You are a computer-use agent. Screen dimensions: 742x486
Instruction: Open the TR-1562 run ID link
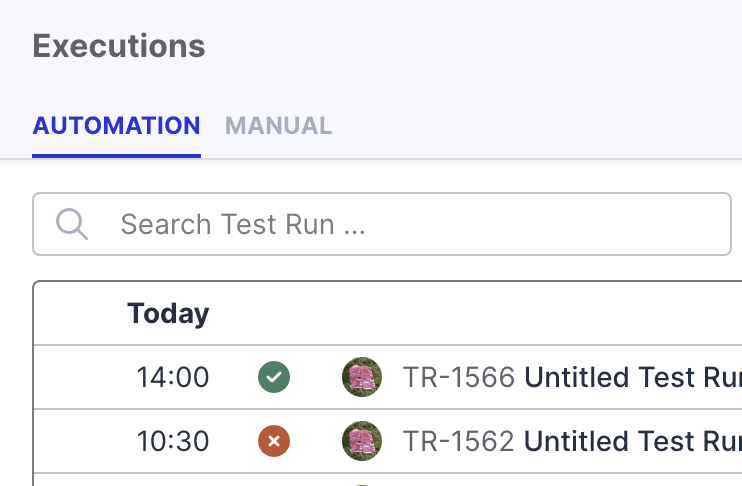[x=458, y=441]
